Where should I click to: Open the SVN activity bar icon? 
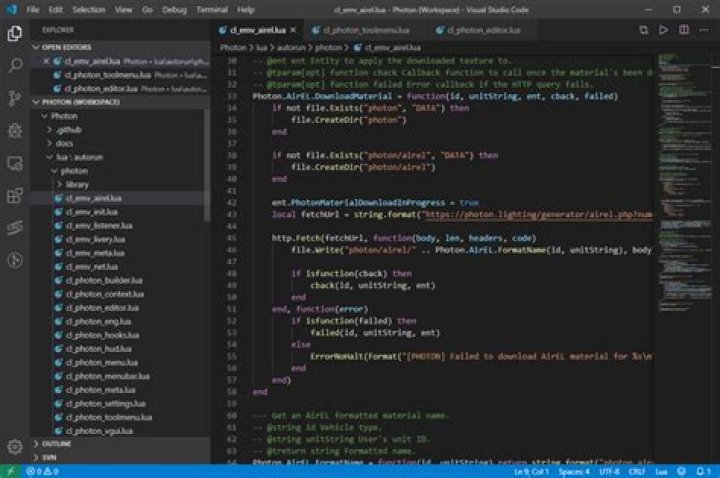click(15, 228)
